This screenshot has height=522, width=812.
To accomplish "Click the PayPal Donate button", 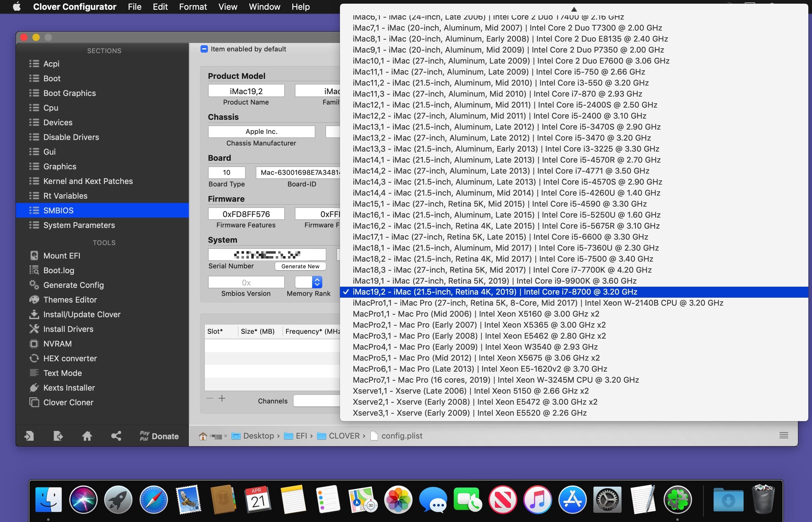I will pos(159,436).
